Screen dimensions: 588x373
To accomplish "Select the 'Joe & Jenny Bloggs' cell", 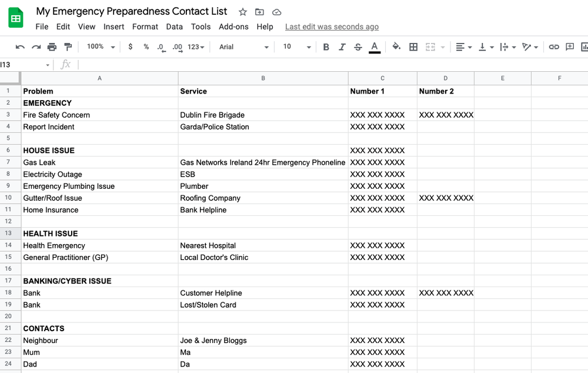I will [x=263, y=341].
